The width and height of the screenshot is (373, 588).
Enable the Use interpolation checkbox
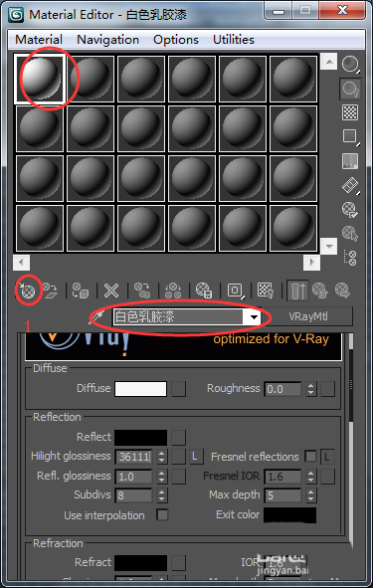[x=162, y=515]
